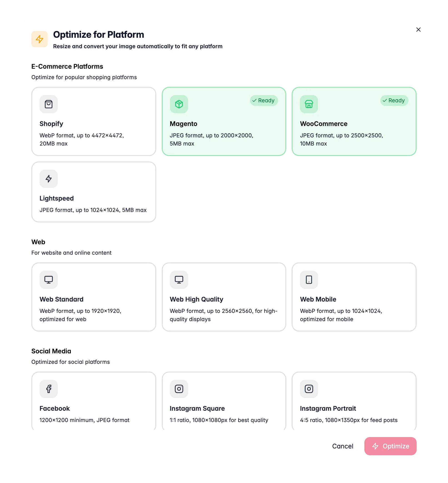
Task: Click the Optimize for Platform title
Action: click(98, 35)
